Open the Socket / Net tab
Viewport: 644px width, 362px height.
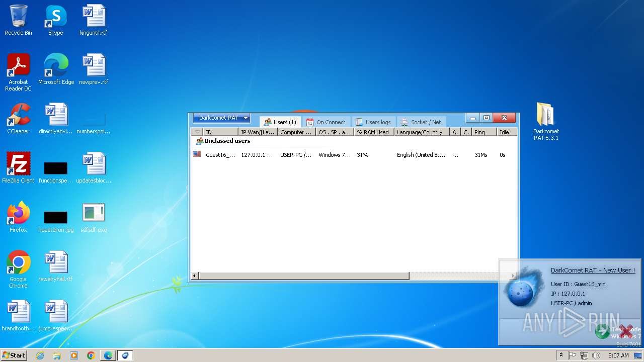tap(421, 122)
